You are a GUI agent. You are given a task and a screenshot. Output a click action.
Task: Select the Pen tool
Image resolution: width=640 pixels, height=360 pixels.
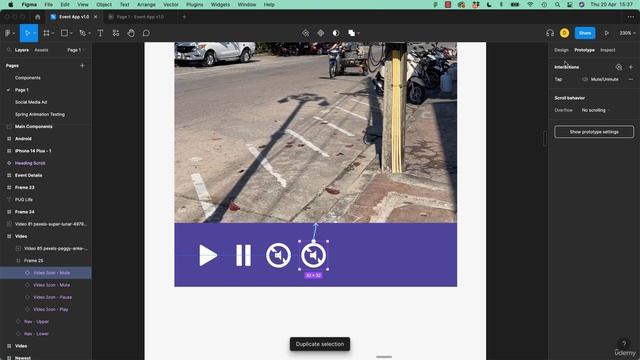coord(82,33)
